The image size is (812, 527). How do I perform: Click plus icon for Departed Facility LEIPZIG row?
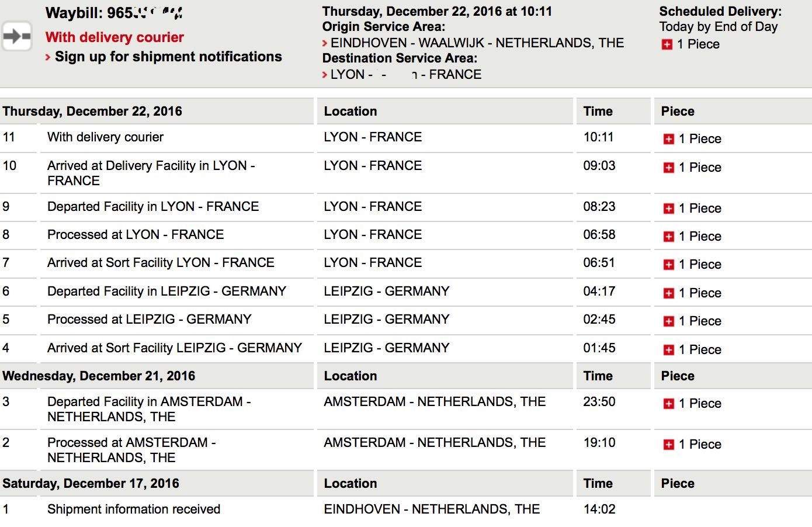coord(669,293)
